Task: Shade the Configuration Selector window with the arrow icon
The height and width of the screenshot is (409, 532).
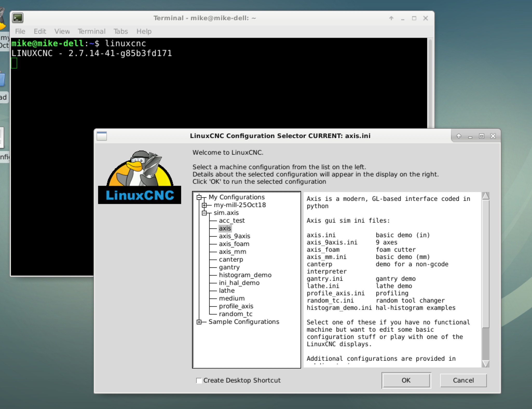Action: tap(459, 136)
